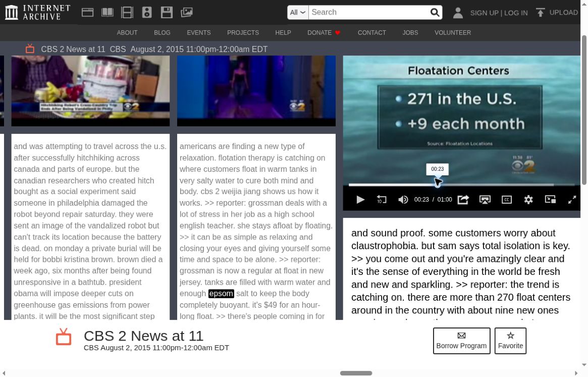Open the video share icon
588x377 pixels.
coord(463,200)
